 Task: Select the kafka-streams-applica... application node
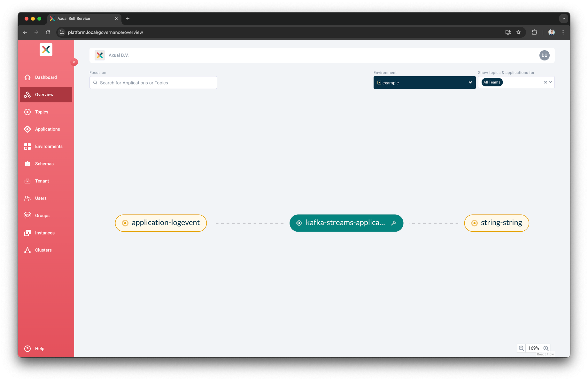click(346, 223)
